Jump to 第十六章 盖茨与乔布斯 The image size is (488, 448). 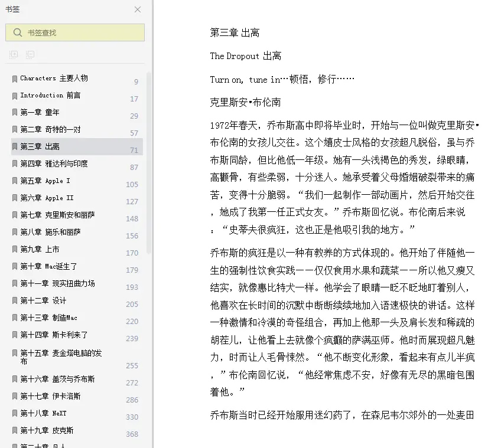tap(57, 379)
